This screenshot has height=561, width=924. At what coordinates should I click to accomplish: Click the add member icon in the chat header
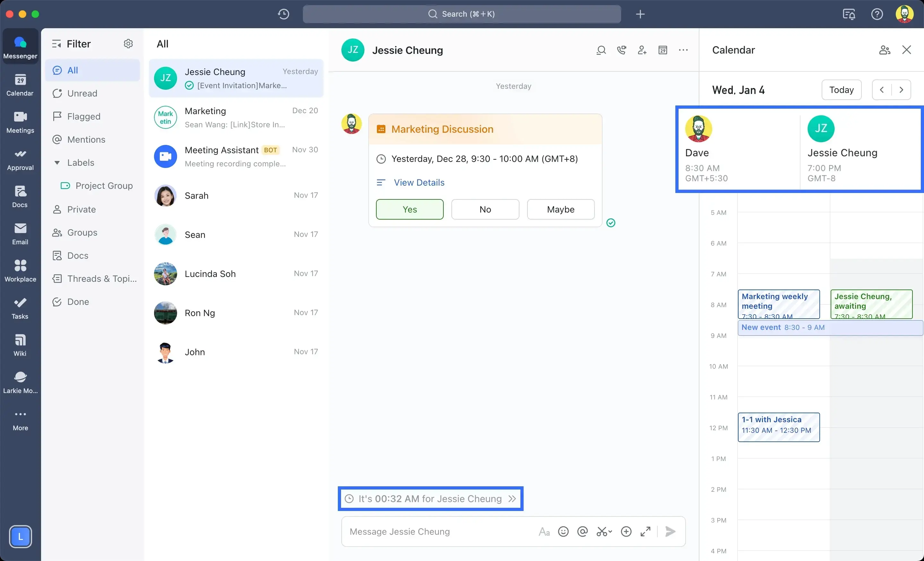(642, 50)
